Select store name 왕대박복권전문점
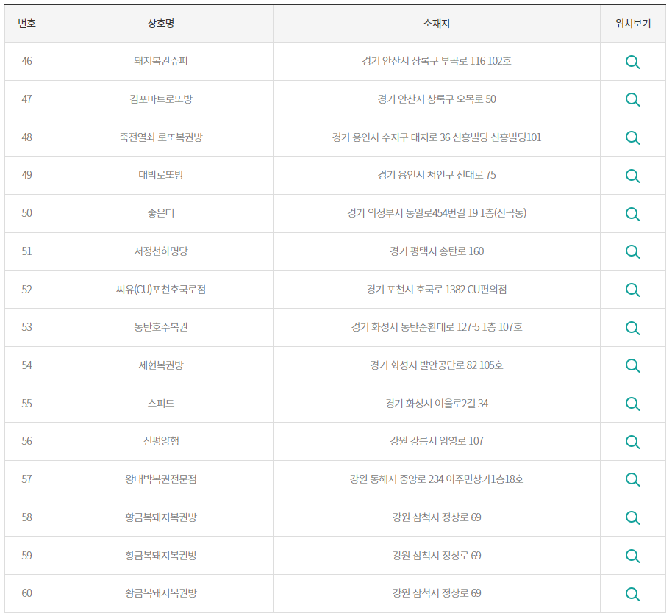The height and width of the screenshot is (616, 672). pyautogui.click(x=161, y=479)
